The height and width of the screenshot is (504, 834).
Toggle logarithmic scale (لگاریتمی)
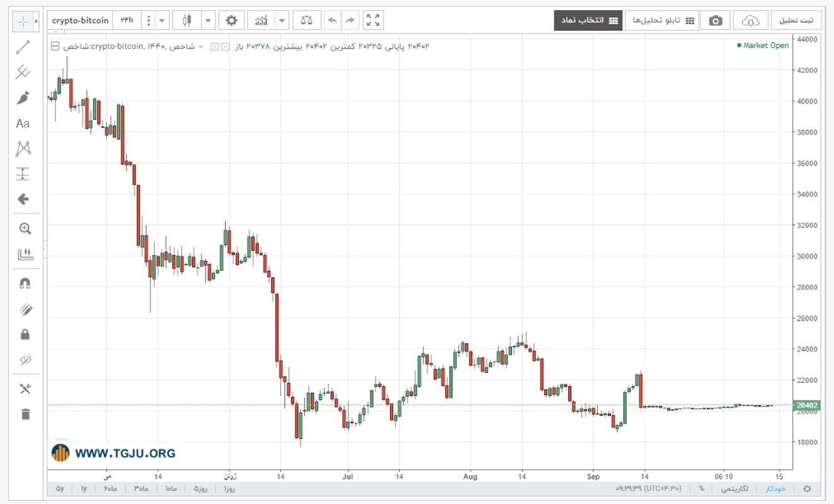point(734,489)
